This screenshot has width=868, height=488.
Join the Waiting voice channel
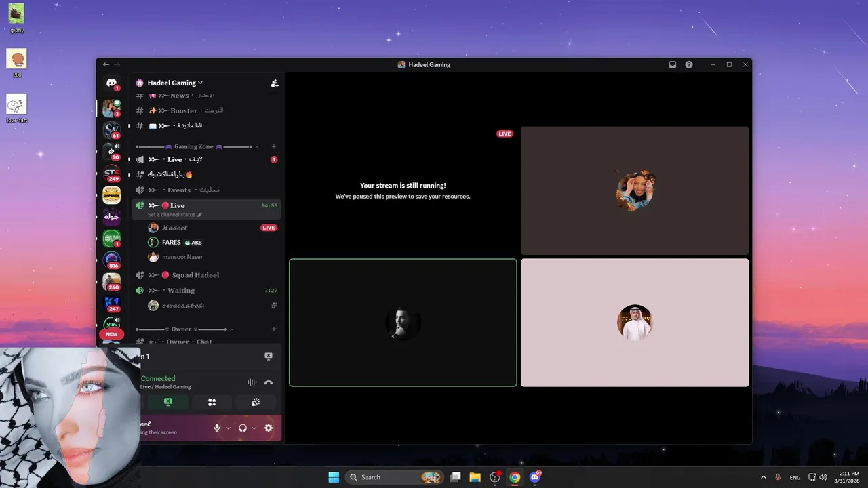point(206,290)
